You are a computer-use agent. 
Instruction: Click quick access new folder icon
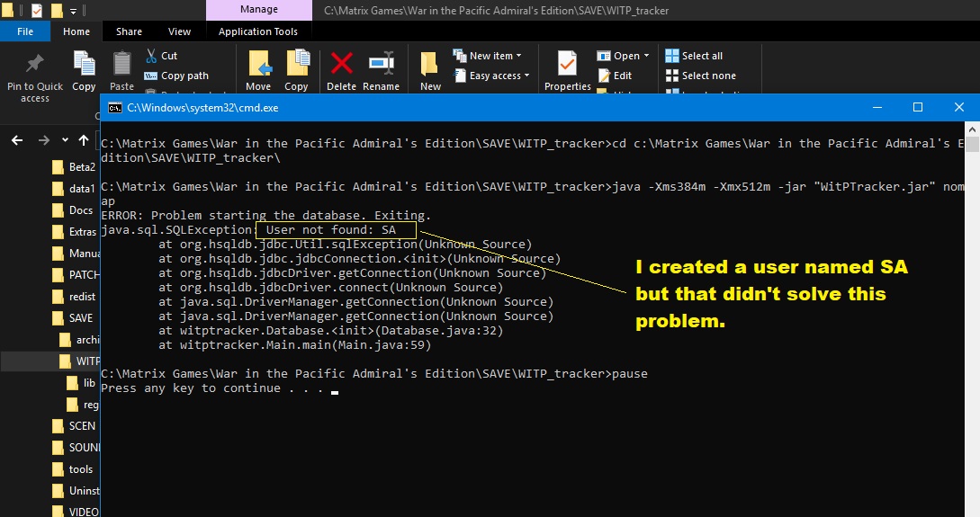[57, 10]
